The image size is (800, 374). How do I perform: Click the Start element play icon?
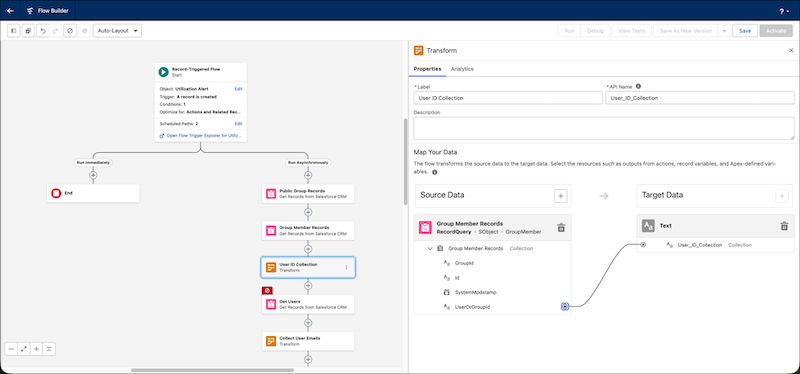[163, 72]
